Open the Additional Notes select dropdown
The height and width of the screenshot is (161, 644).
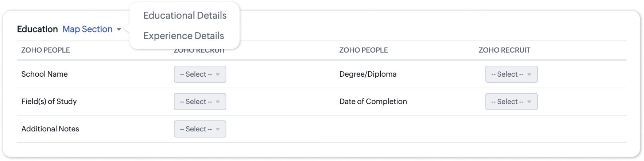(199, 129)
